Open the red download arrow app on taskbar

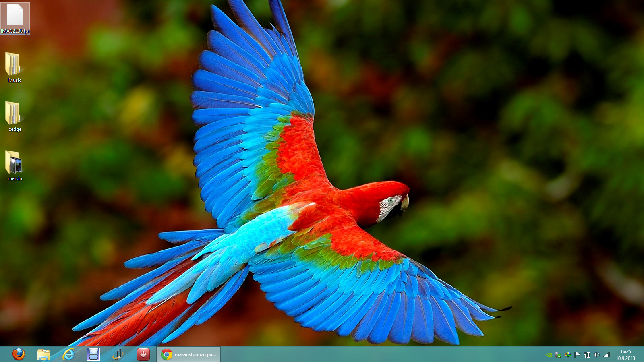click(x=143, y=354)
